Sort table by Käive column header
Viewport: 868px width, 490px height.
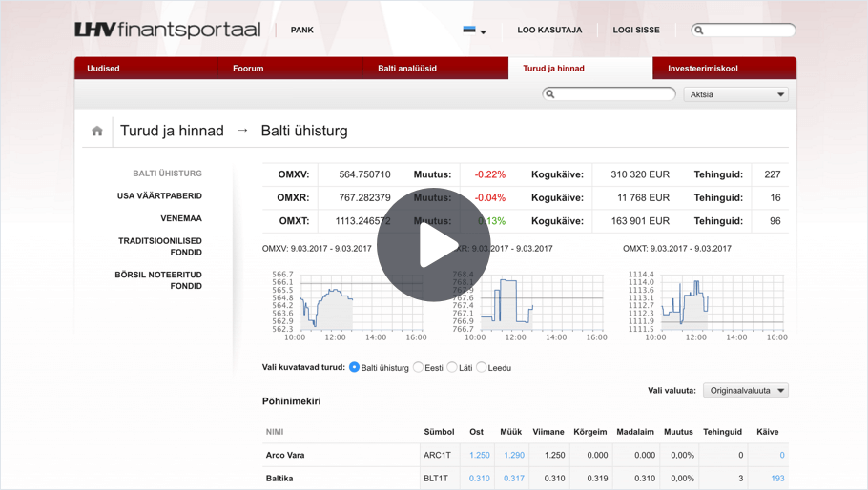point(767,432)
